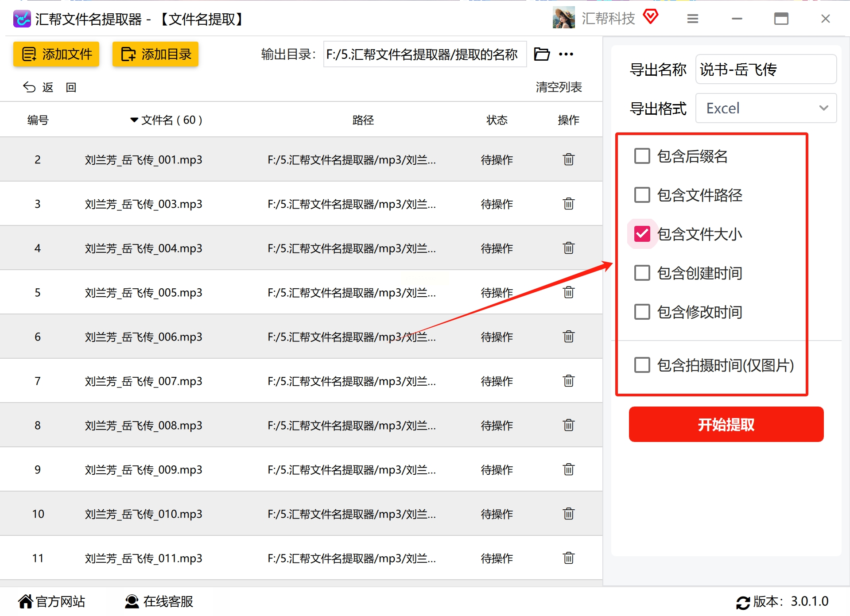The width and height of the screenshot is (850, 616).
Task: Delete row 刘兰芳_岳飞传_008.mp3 with trash icon
Action: [x=569, y=425]
